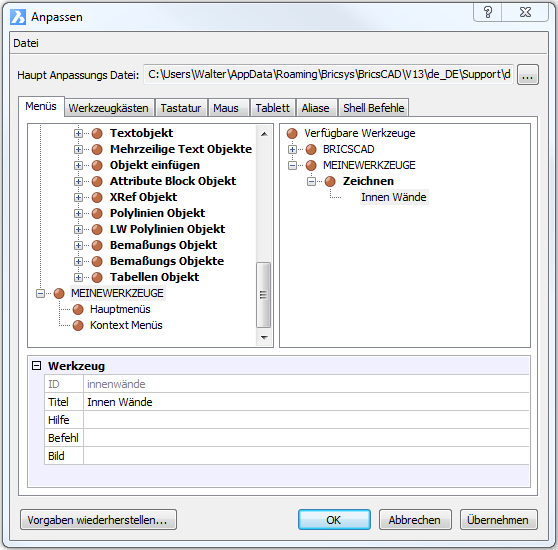Click the Befehl property field
The width and height of the screenshot is (558, 550).
(306, 438)
